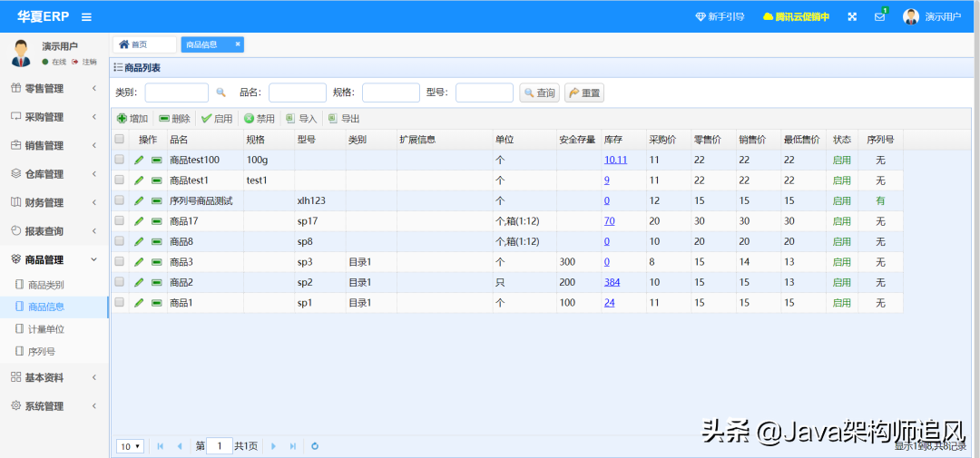Expand the 销售管理 sidebar menu

click(54, 146)
